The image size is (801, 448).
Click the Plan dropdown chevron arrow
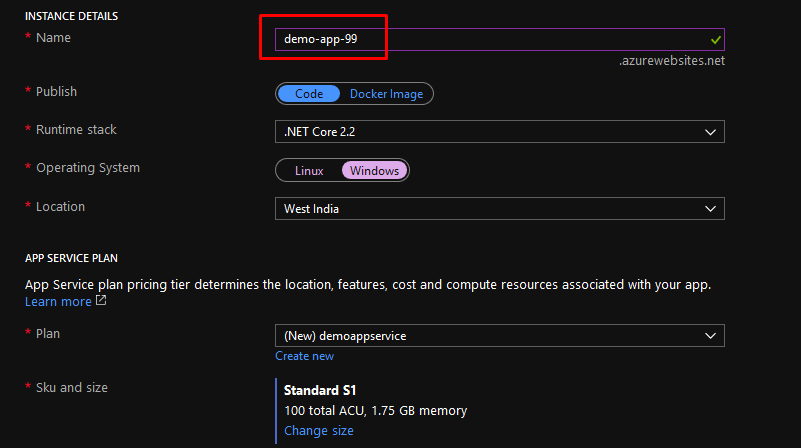pyautogui.click(x=710, y=336)
